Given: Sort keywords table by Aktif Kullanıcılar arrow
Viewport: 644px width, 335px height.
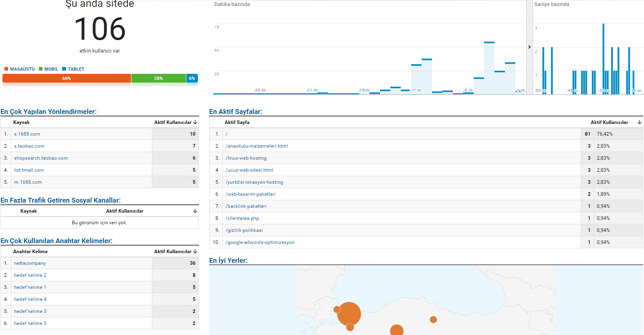Looking at the screenshot, I should tap(195, 252).
